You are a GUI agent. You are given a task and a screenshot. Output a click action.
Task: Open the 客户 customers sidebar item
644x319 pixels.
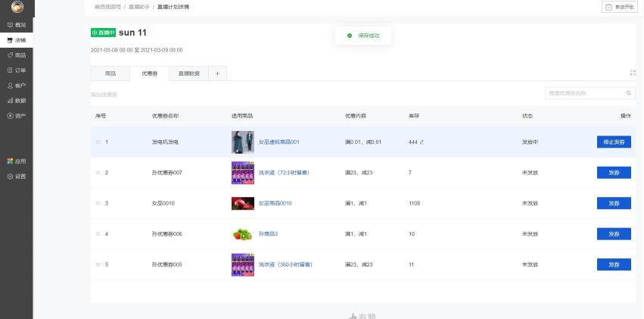point(17,86)
